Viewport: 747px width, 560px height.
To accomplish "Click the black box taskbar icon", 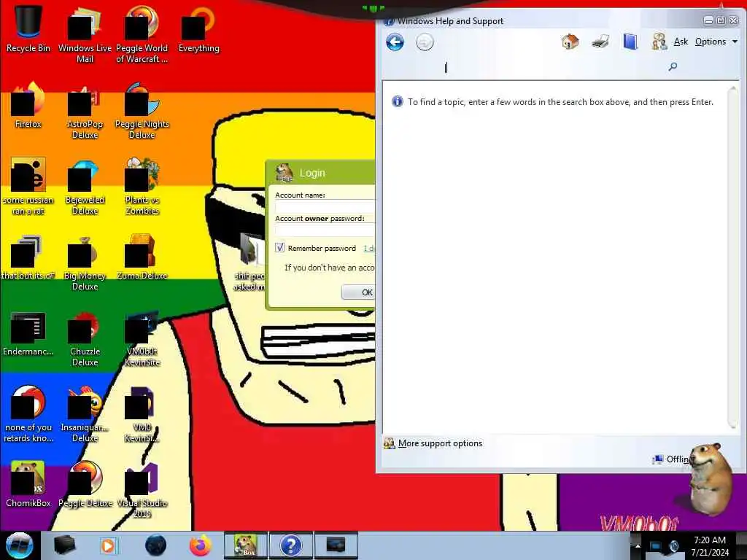I will [64, 545].
